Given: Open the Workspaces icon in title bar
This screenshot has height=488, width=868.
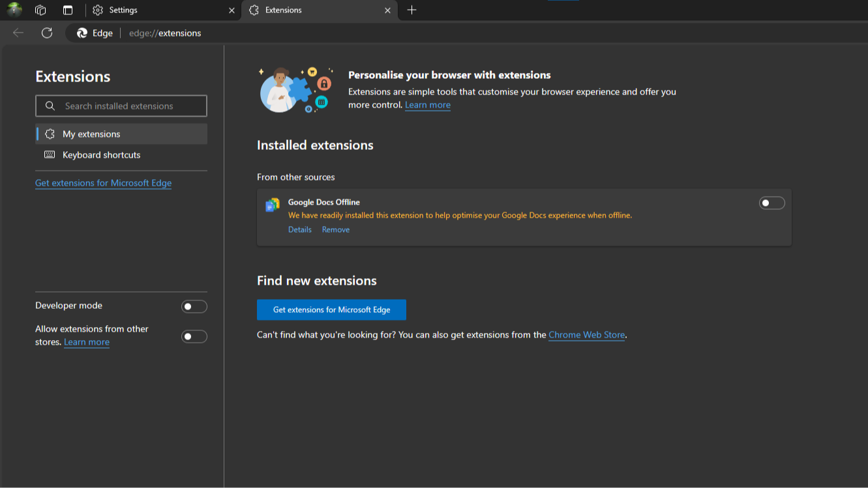Looking at the screenshot, I should tap(40, 10).
